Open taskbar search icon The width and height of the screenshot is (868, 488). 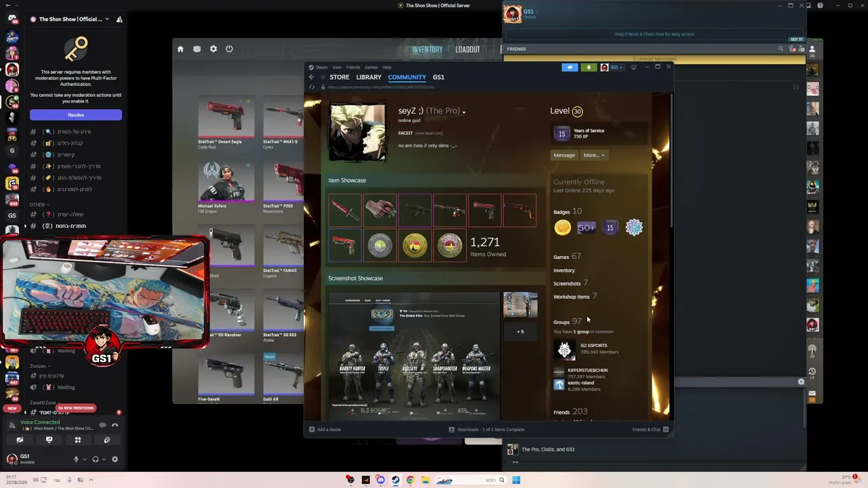coord(502,480)
